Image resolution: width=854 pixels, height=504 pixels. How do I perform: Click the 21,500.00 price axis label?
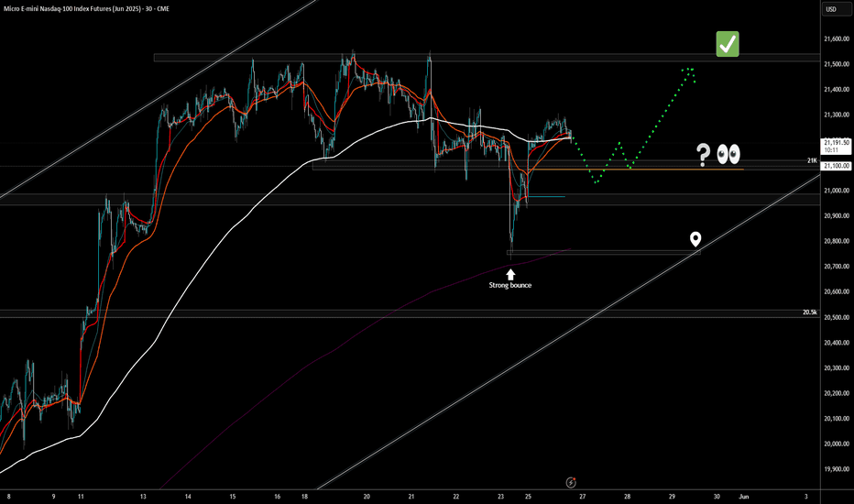tap(837, 64)
